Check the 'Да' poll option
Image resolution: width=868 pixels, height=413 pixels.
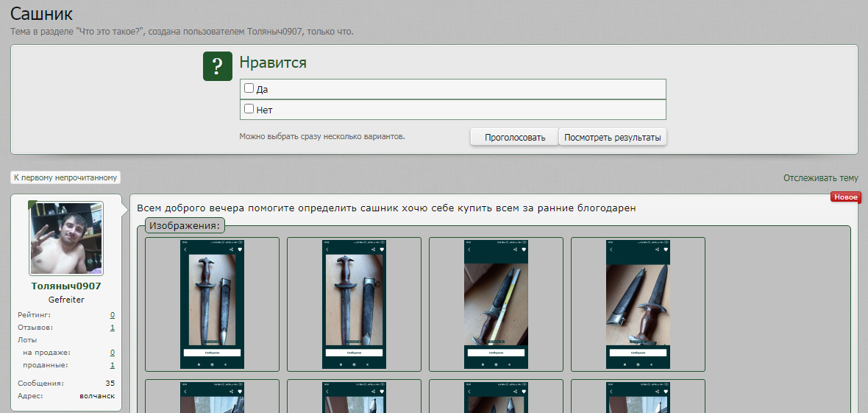[x=249, y=88]
